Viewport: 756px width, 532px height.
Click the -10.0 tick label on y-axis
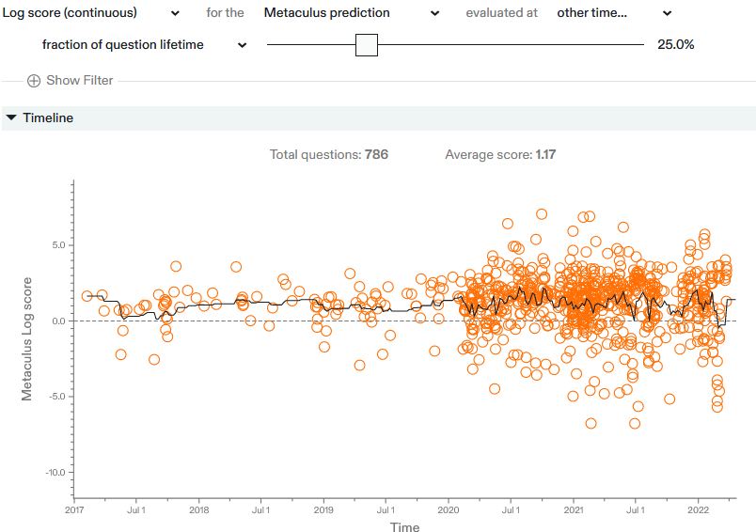coord(55,472)
